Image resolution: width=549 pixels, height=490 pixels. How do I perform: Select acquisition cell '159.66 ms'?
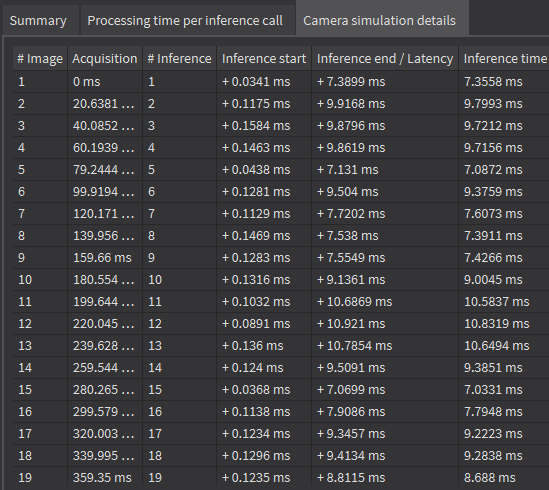click(105, 258)
